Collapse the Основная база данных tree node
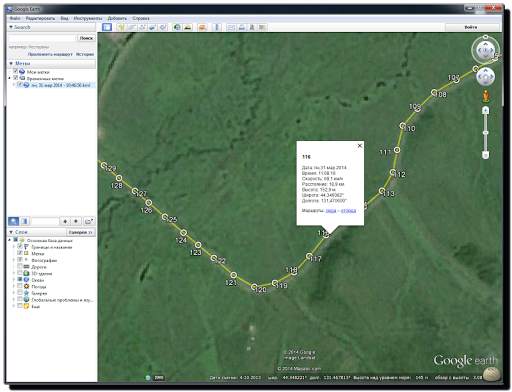The image size is (512, 392). tap(10, 240)
